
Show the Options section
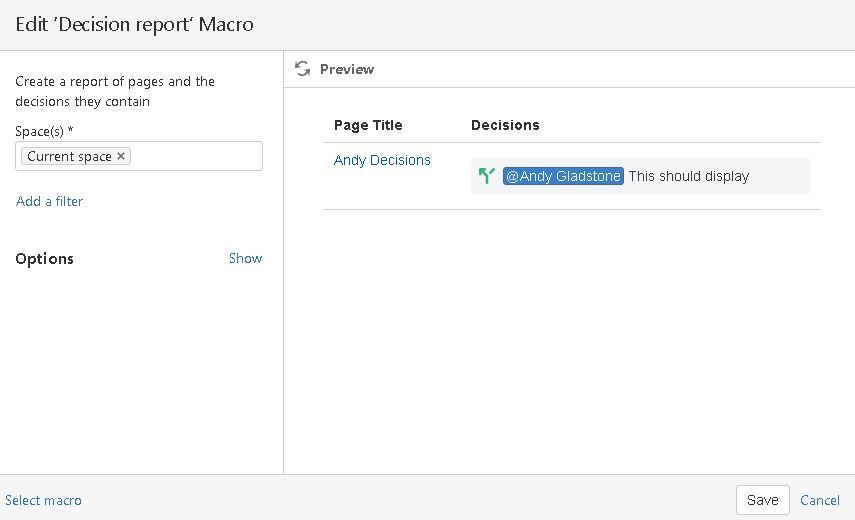point(245,258)
